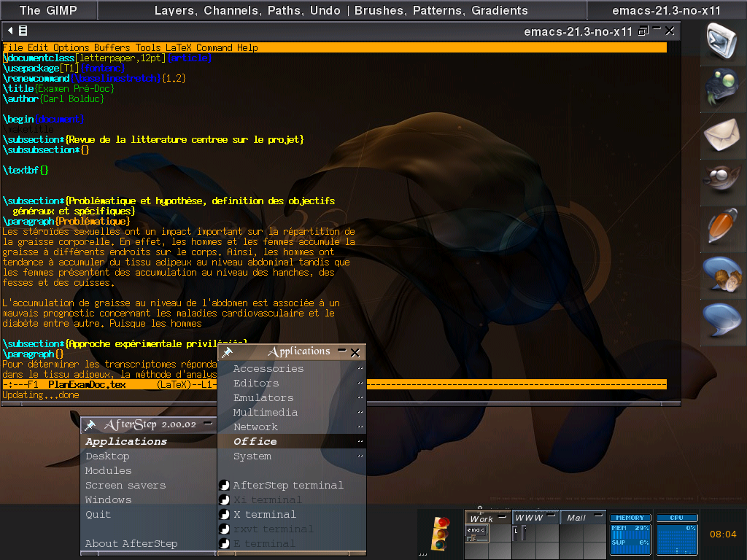
Task: Click the icon beside AfterStep terminal
Action: (224, 485)
